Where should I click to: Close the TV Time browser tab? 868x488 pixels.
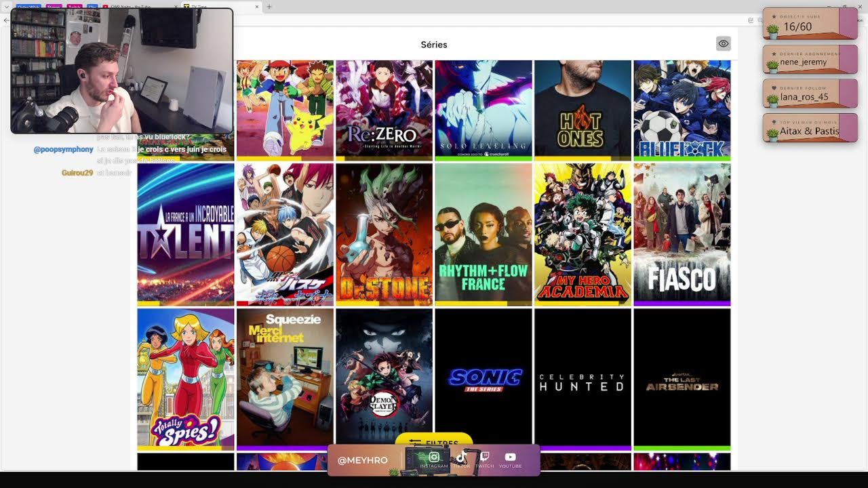(x=257, y=7)
